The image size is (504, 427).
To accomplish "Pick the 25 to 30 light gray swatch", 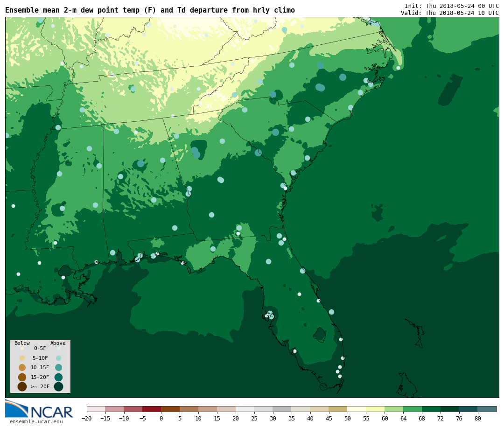I will (x=264, y=409).
